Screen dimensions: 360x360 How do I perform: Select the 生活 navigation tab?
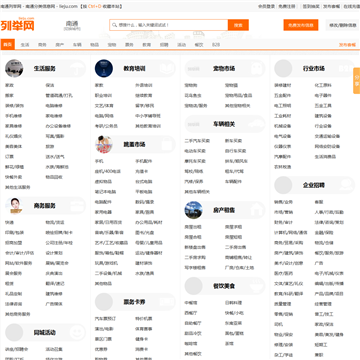tap(25, 45)
